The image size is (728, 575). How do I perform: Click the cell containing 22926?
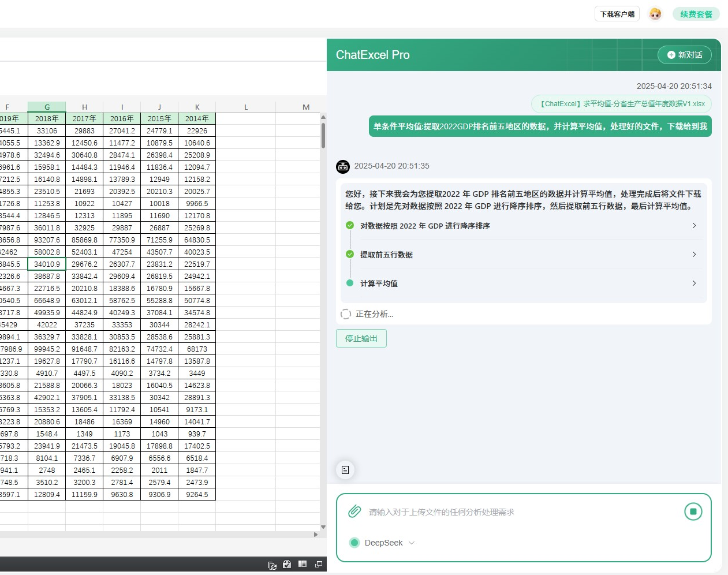[x=197, y=131]
